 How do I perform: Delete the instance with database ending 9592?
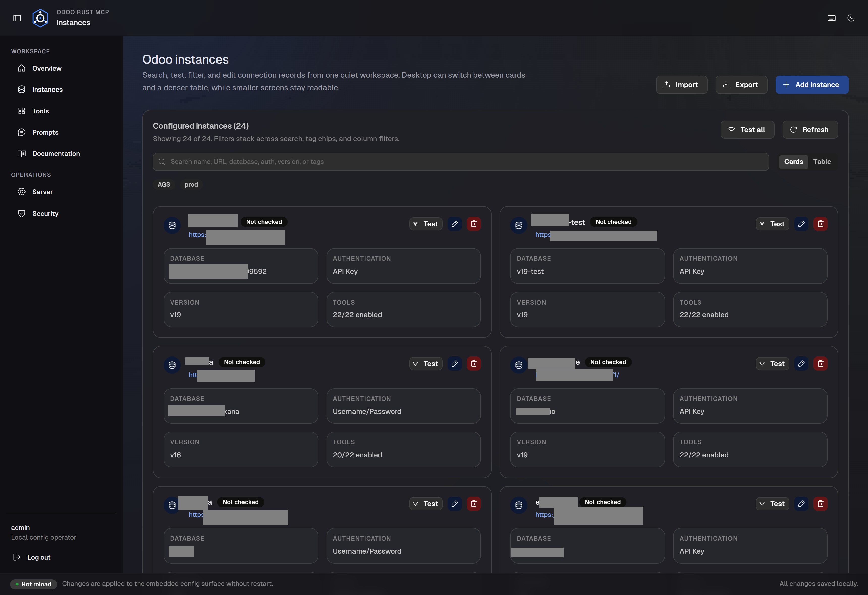point(474,224)
